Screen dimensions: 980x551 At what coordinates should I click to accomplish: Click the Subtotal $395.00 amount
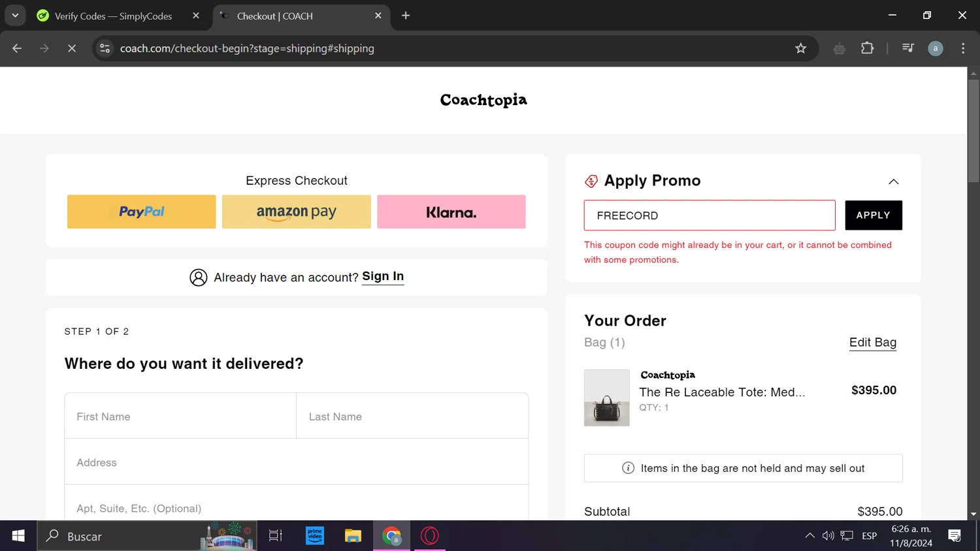[880, 512]
